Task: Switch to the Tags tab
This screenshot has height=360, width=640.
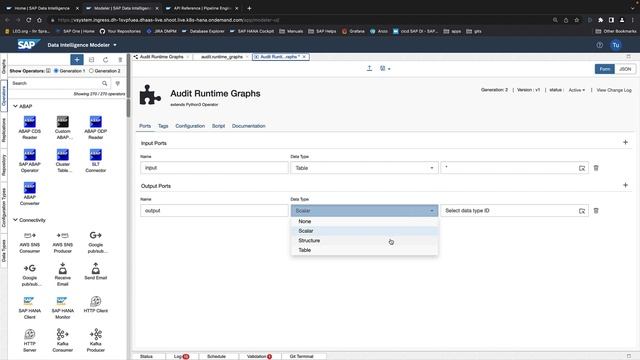Action: tap(163, 126)
